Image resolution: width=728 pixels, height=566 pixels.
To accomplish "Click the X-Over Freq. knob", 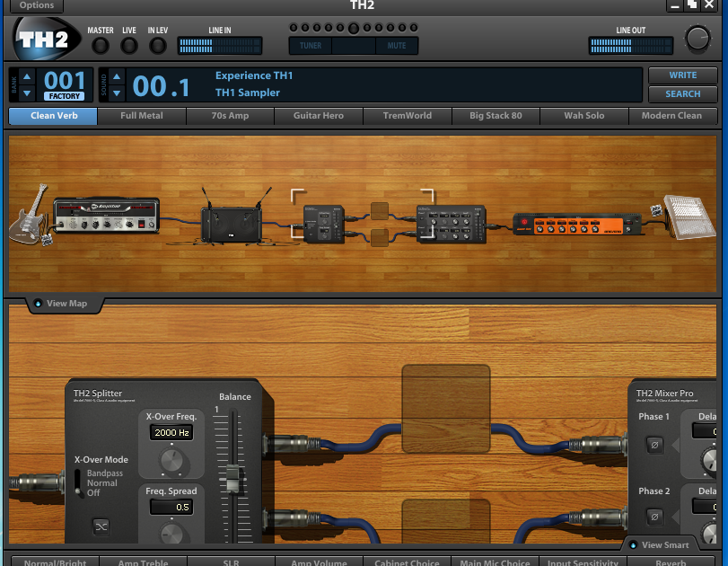I will (x=171, y=461).
